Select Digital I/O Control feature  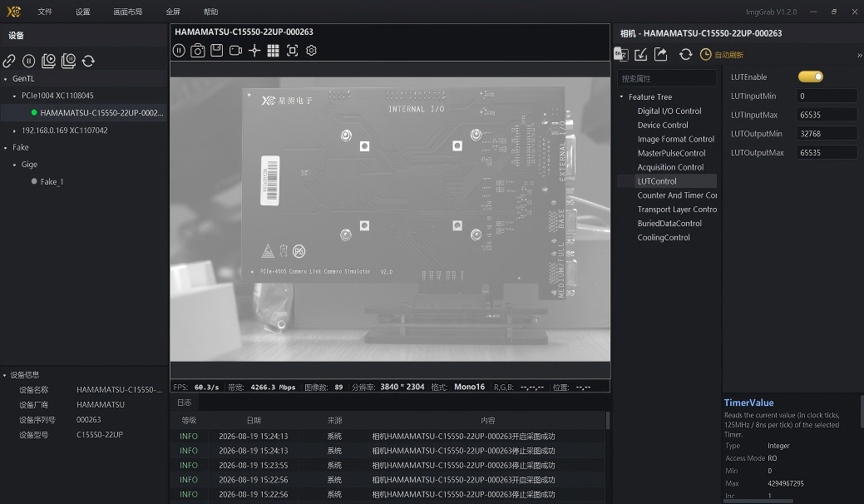click(x=669, y=111)
